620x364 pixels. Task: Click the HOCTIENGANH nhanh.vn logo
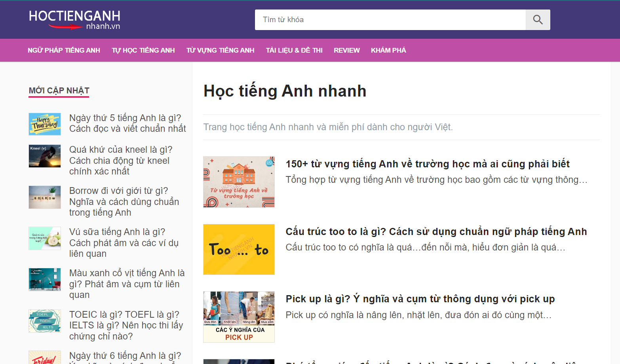click(74, 20)
